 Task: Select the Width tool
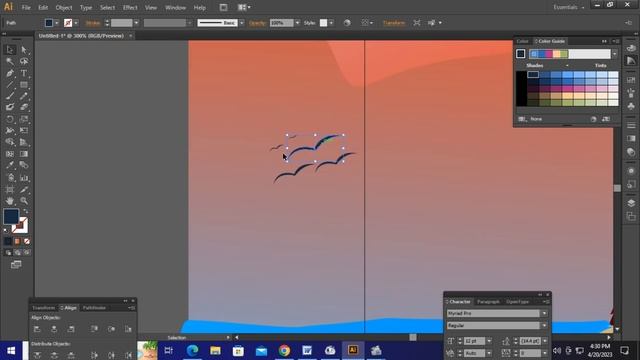10,131
